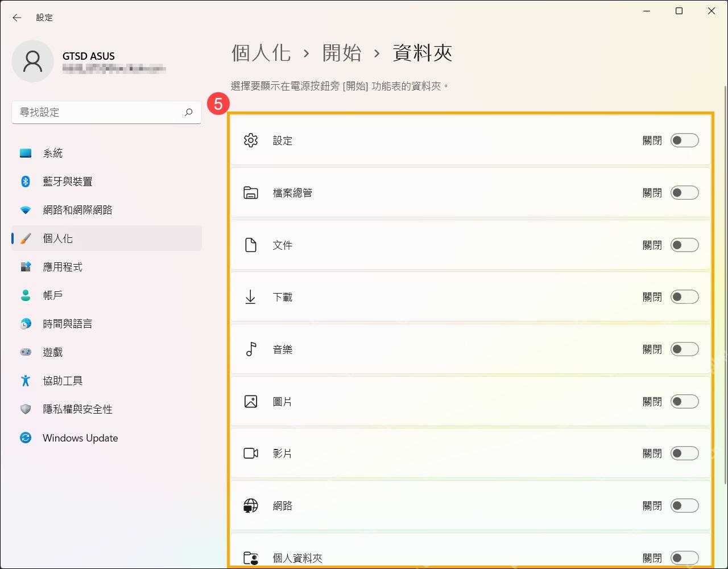Image resolution: width=728 pixels, height=569 pixels.
Task: Click the 影片 camera icon
Action: coord(251,453)
